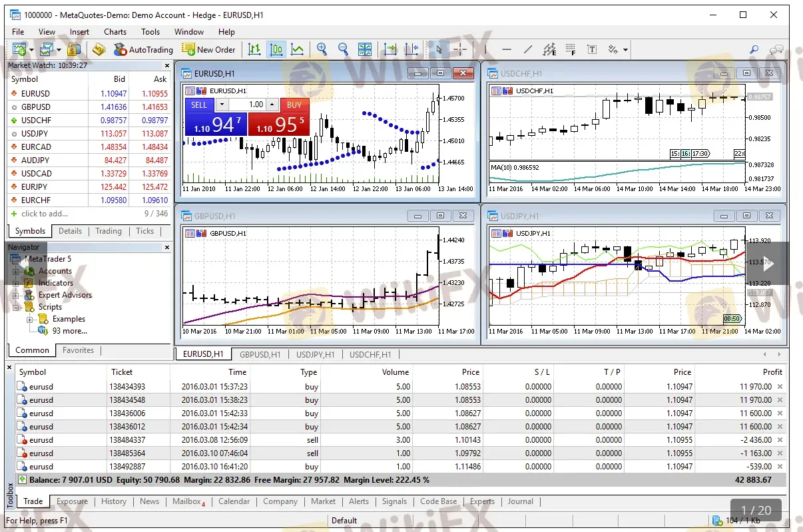Draw a vertical line tool
803x532 pixels.
pyautogui.click(x=485, y=49)
